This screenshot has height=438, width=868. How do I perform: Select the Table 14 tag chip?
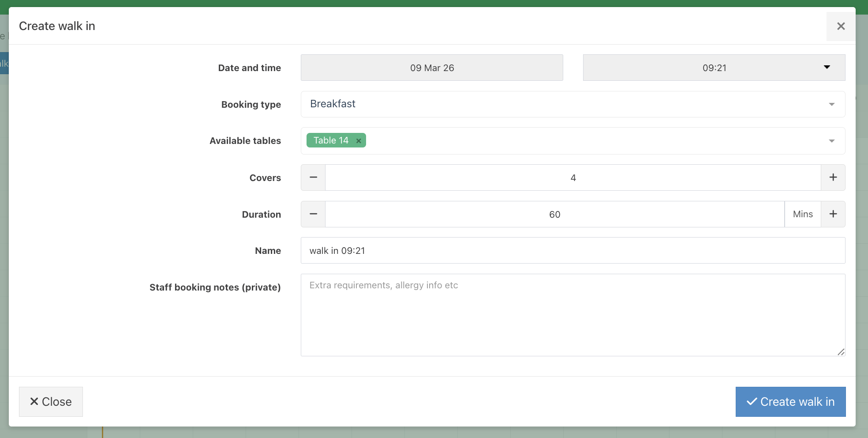(x=331, y=140)
